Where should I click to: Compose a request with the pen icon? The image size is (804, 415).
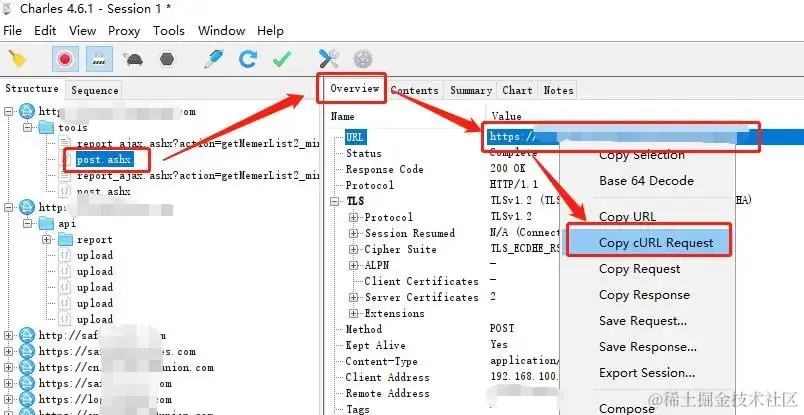click(x=213, y=59)
